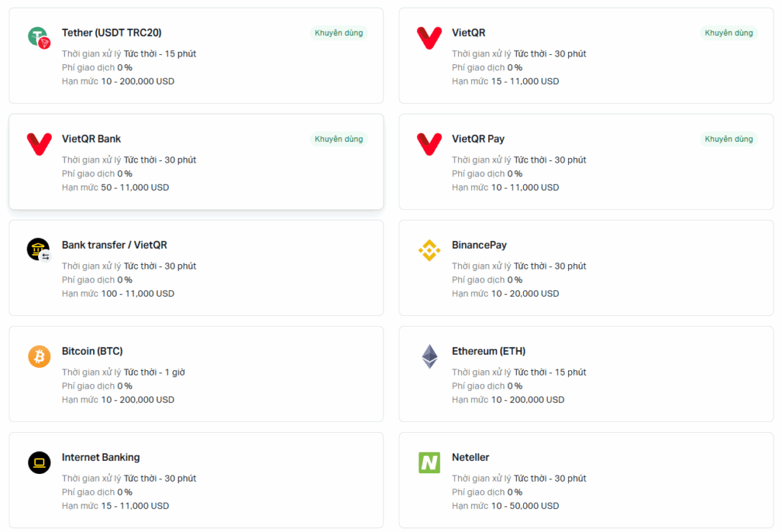Click the Ethereum diamond icon
Viewport: 782px width, 532px height.
(429, 356)
